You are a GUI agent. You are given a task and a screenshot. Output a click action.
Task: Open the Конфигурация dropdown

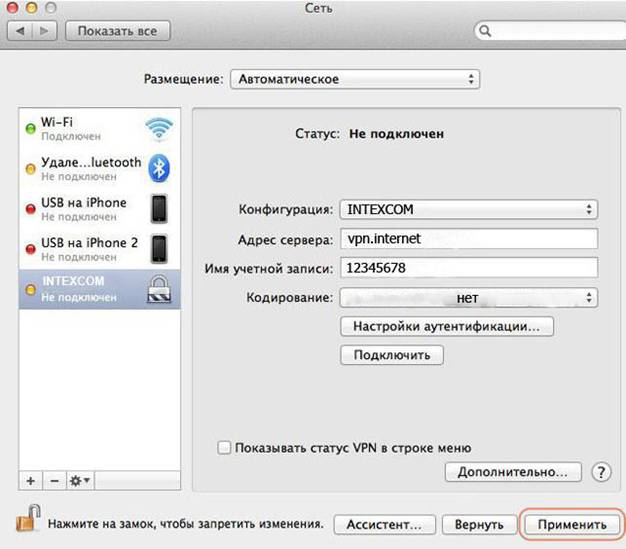coord(468,210)
